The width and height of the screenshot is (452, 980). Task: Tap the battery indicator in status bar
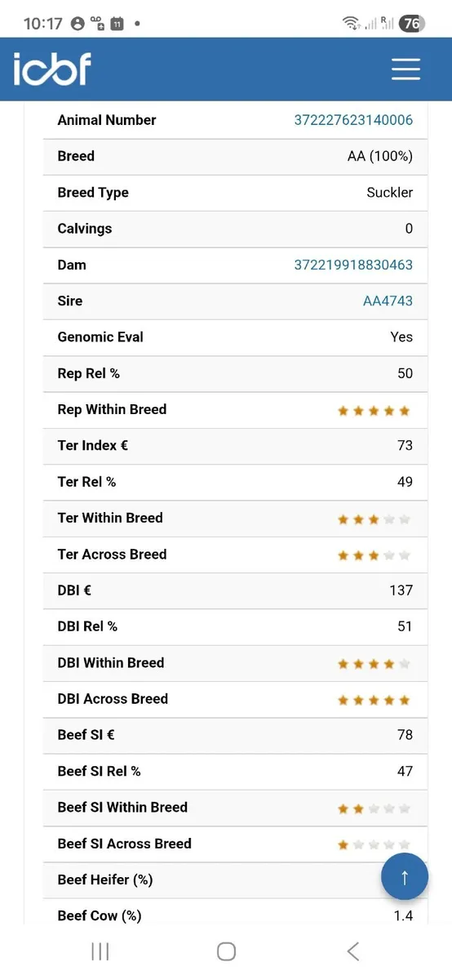click(x=411, y=24)
